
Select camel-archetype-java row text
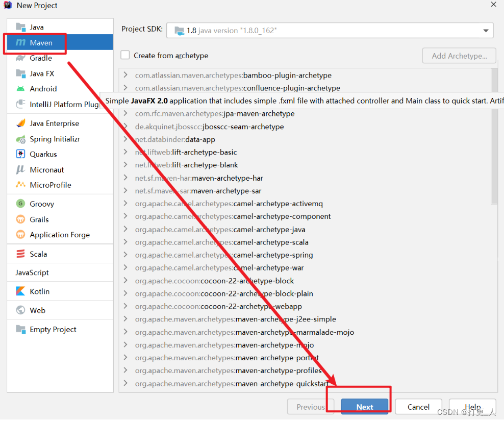[x=220, y=230]
